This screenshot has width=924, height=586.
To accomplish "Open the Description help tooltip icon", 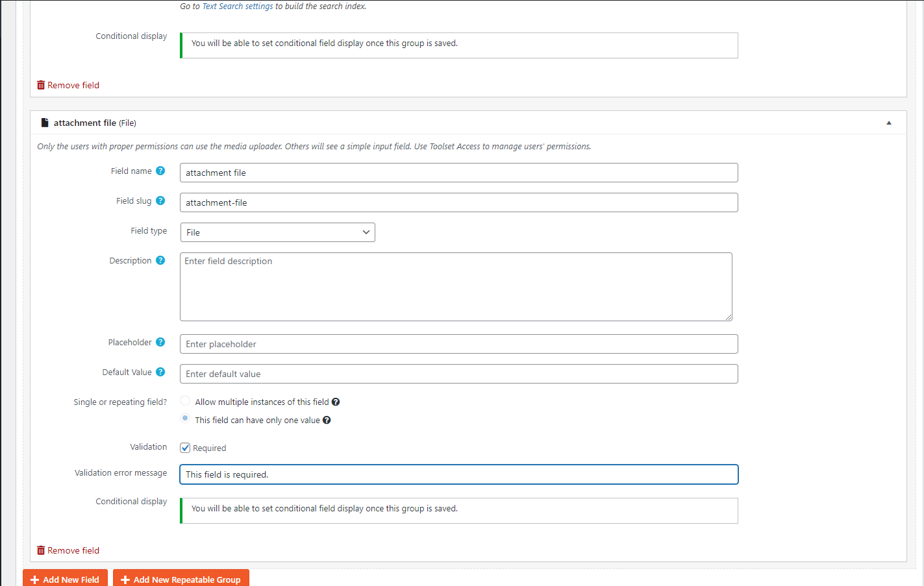I will [160, 260].
